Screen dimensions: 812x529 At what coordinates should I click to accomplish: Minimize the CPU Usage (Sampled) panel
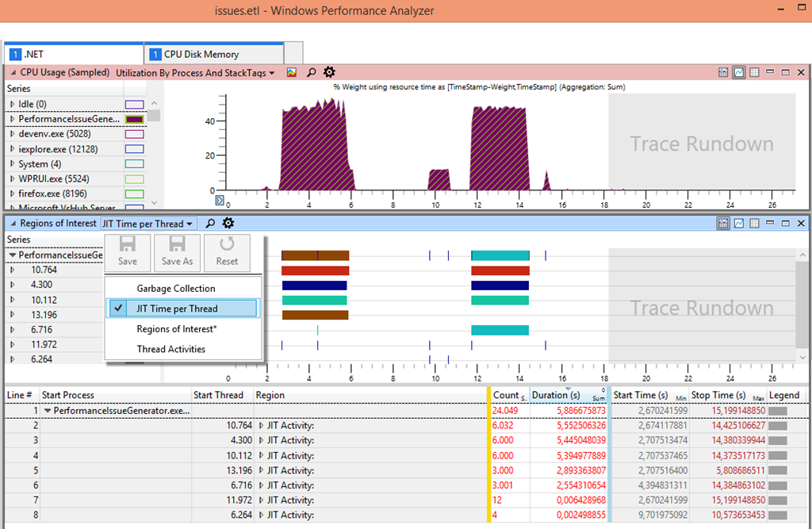tap(770, 72)
